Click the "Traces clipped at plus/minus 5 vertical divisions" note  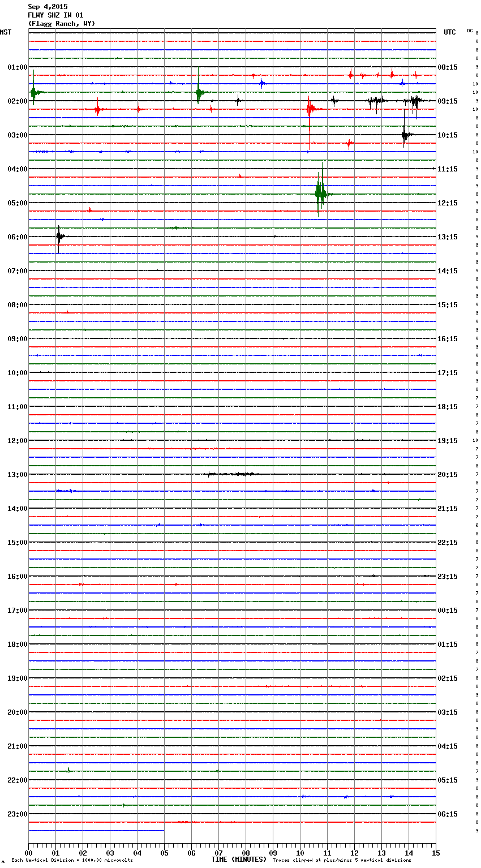tap(342, 861)
